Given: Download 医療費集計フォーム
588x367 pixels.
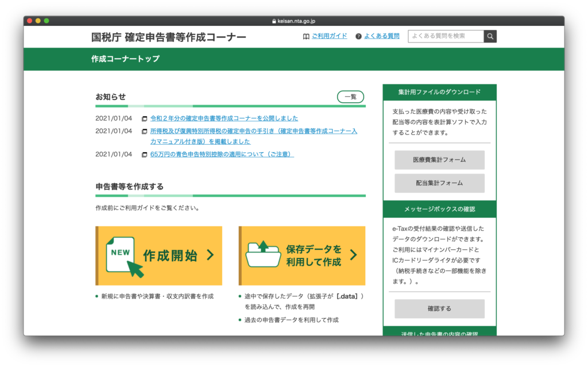Looking at the screenshot, I should coord(439,160).
